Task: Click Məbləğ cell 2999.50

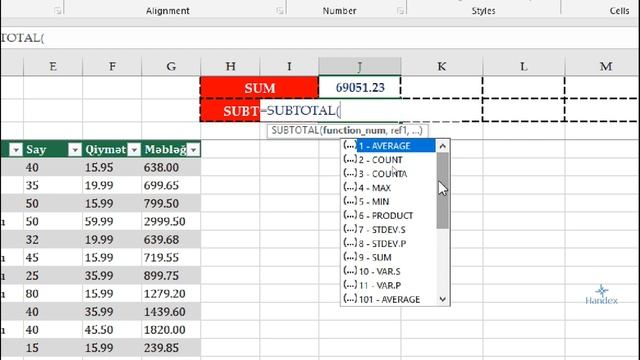Action: (171, 221)
